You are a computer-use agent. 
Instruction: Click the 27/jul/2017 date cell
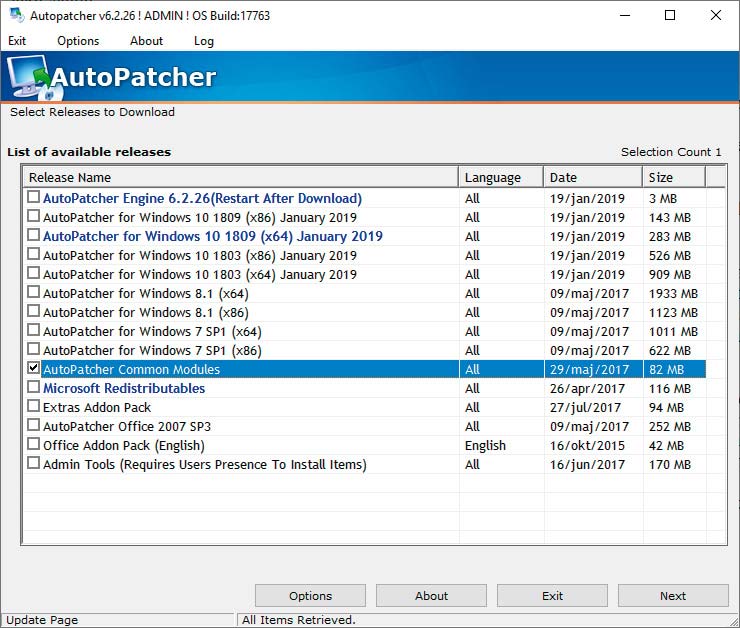pyautogui.click(x=585, y=408)
